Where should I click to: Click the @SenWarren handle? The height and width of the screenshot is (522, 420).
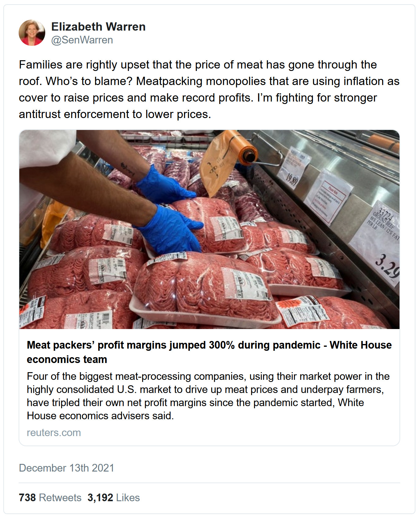82,40
